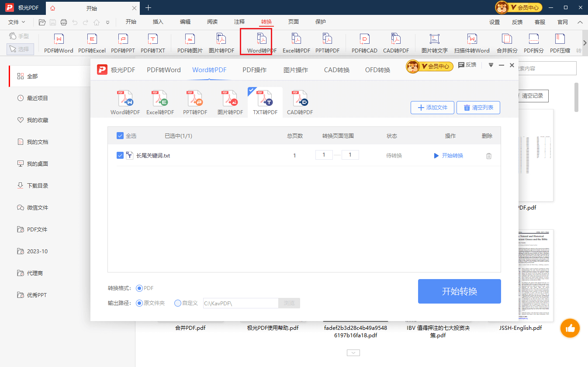Open the 扫描件转Word tool
Screen dimensions: 588x367
coord(472,42)
